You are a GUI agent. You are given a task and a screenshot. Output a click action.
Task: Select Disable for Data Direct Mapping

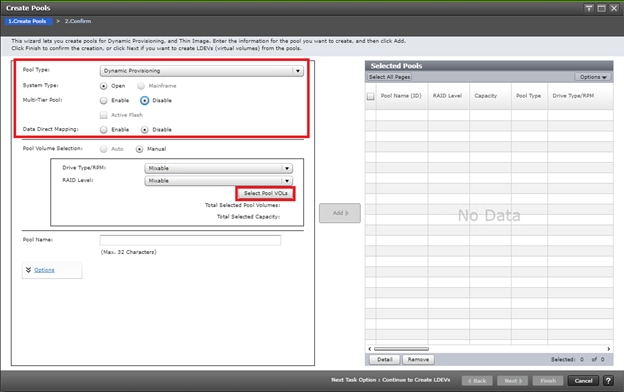pos(144,129)
